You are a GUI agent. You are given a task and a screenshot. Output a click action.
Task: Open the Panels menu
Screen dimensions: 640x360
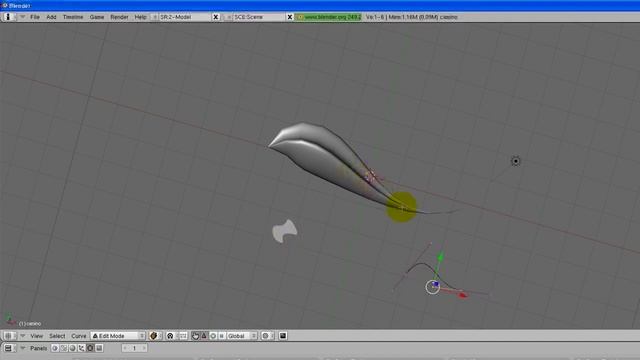click(x=38, y=348)
